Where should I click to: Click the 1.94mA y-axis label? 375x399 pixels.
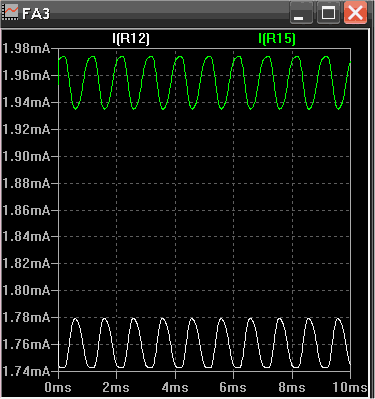click(x=26, y=102)
